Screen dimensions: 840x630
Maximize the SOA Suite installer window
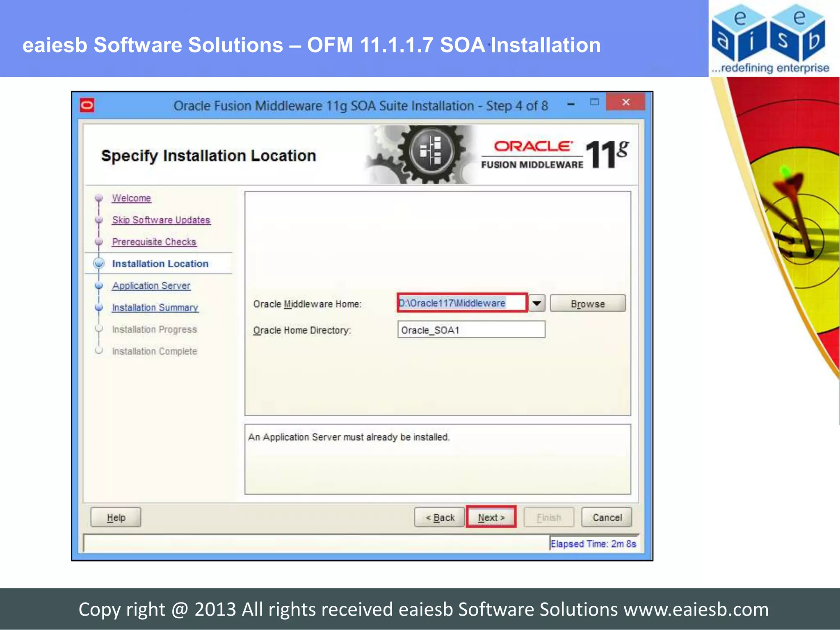[x=594, y=102]
